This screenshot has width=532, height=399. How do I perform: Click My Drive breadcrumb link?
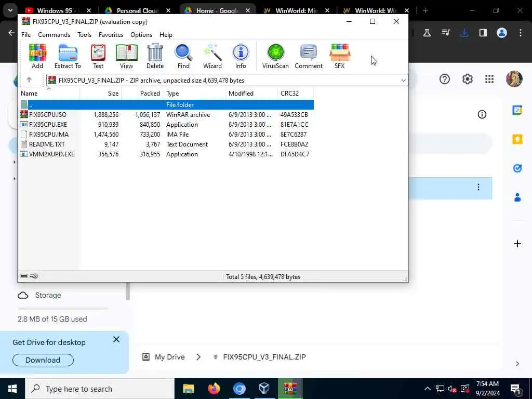170,357
